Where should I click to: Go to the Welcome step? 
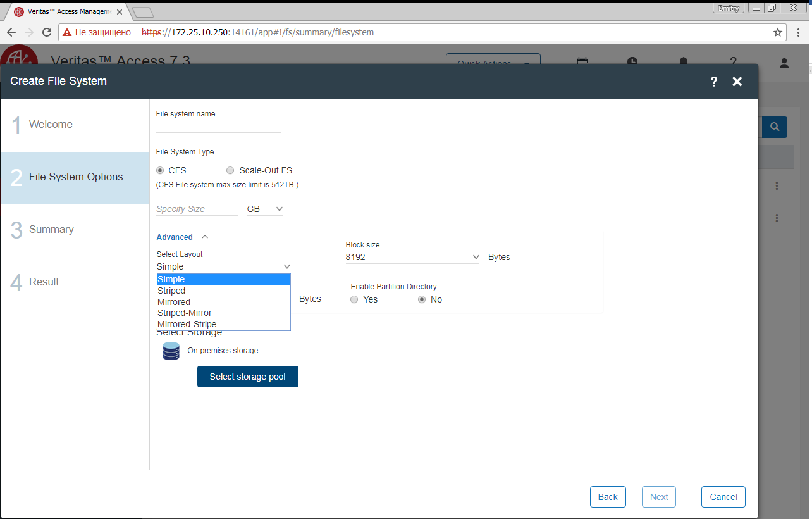pyautogui.click(x=50, y=124)
